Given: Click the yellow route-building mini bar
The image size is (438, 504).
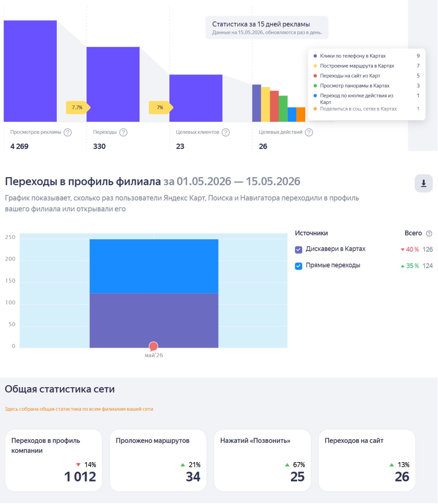Looking at the screenshot, I should tap(266, 105).
